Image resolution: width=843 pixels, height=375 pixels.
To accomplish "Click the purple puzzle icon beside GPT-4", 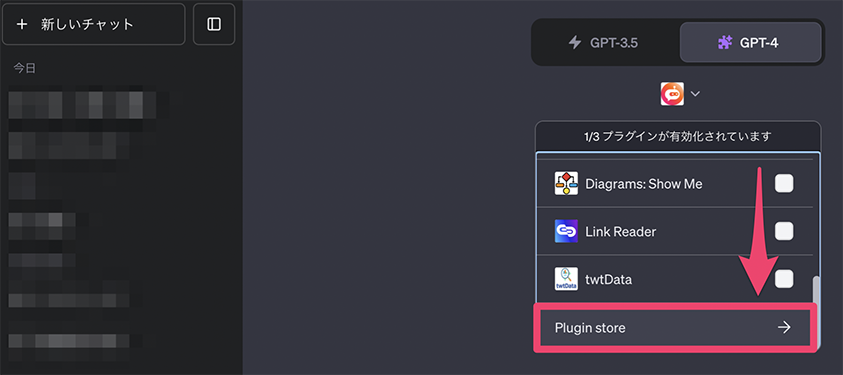I will point(725,42).
